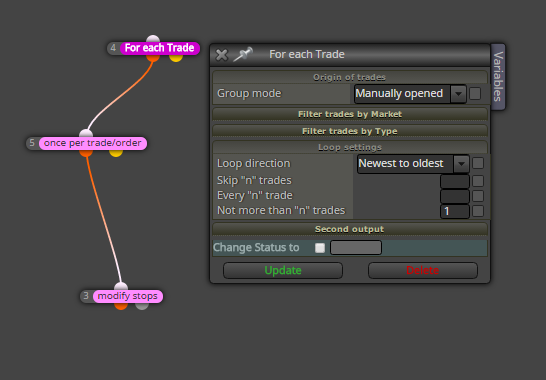The image size is (546, 380).
Task: Open the Variables side tab
Action: [498, 77]
